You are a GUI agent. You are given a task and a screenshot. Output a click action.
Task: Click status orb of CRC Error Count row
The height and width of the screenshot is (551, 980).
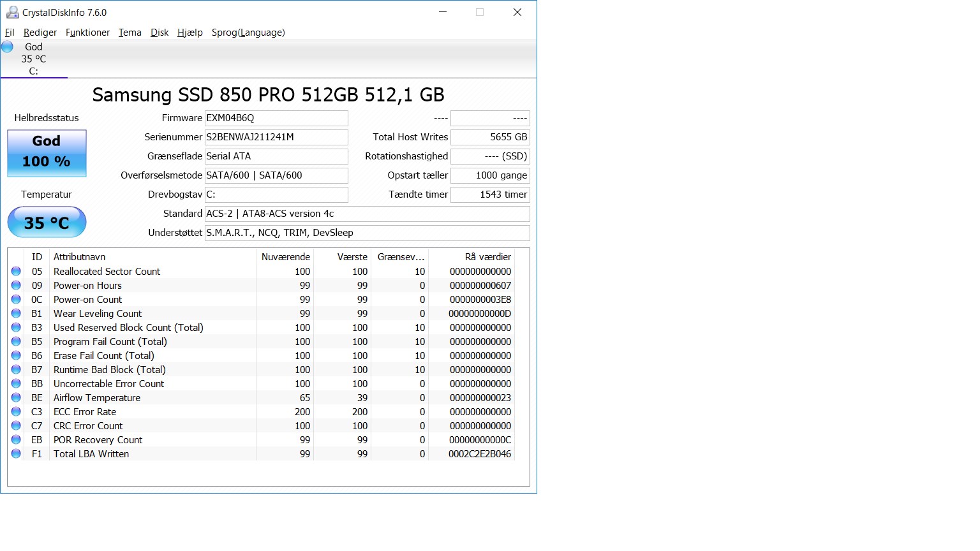coord(16,426)
